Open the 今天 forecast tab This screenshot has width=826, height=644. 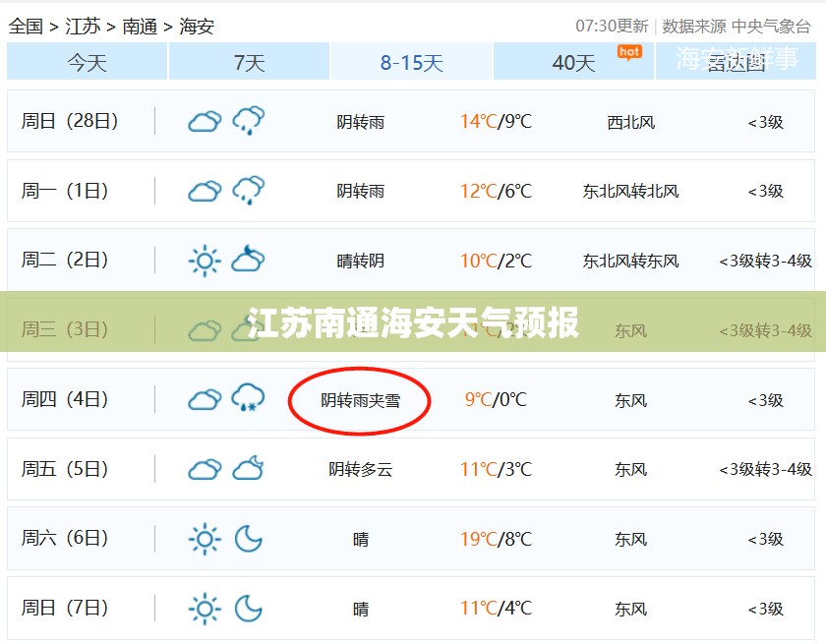click(87, 62)
